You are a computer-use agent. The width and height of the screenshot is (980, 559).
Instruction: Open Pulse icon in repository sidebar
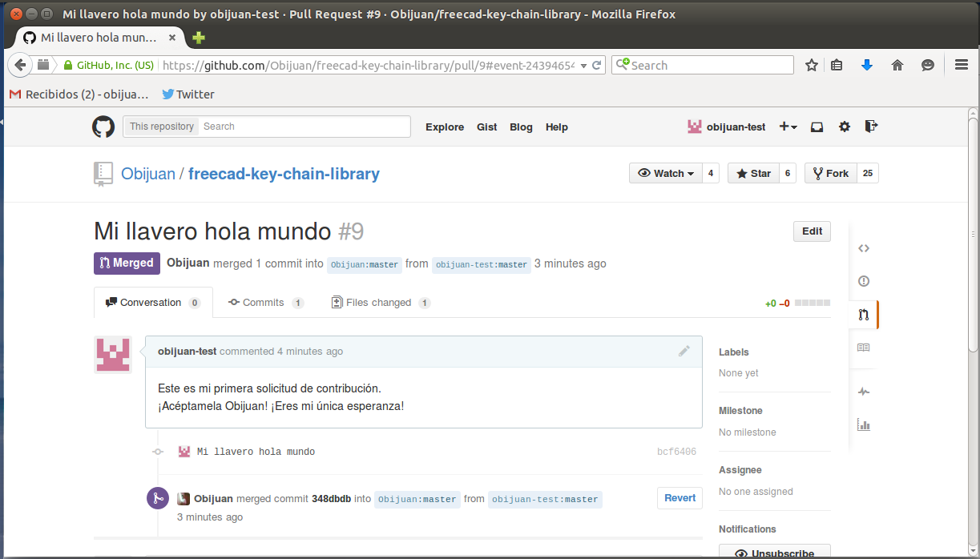pyautogui.click(x=863, y=392)
